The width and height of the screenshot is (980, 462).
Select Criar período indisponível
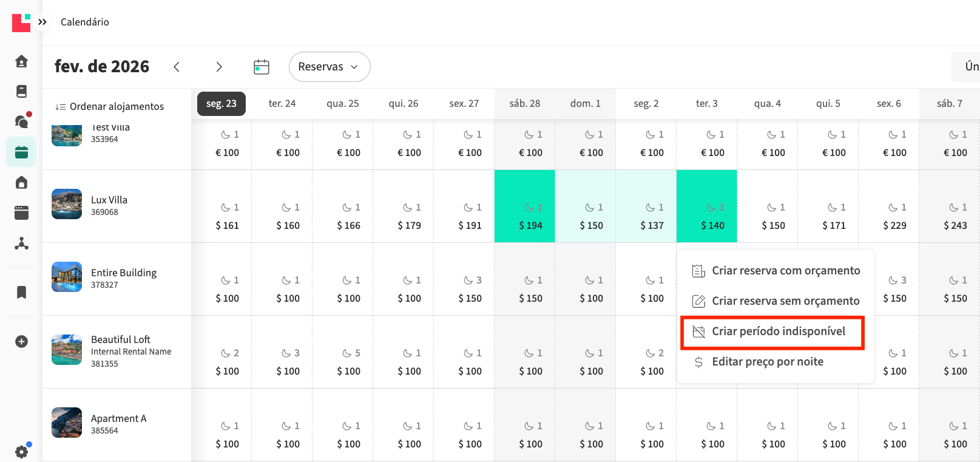778,331
